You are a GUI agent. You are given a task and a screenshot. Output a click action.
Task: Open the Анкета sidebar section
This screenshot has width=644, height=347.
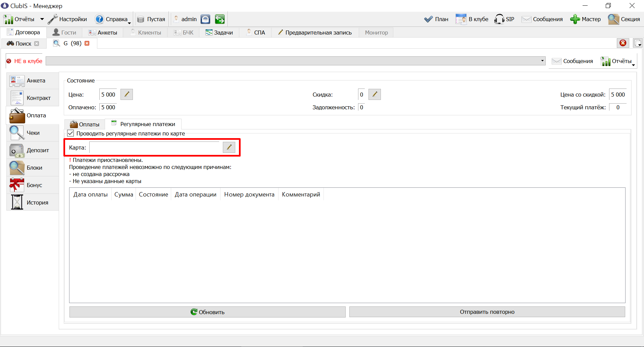[33, 80]
